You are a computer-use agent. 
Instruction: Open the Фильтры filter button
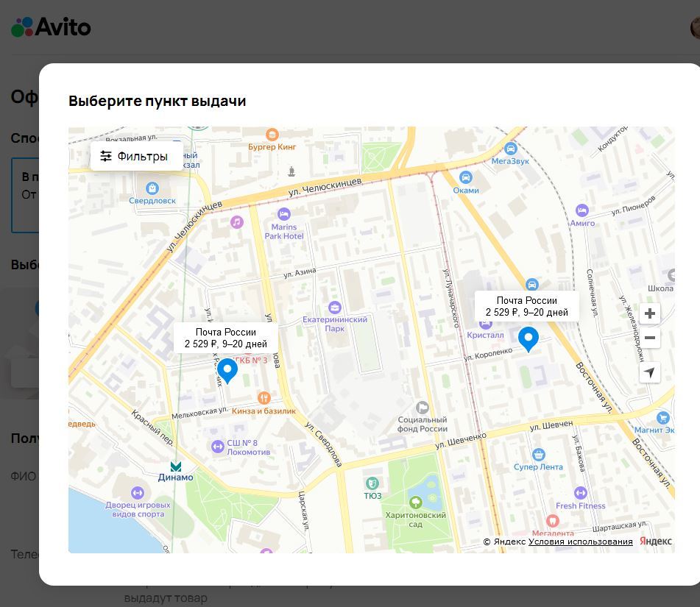tap(137, 156)
